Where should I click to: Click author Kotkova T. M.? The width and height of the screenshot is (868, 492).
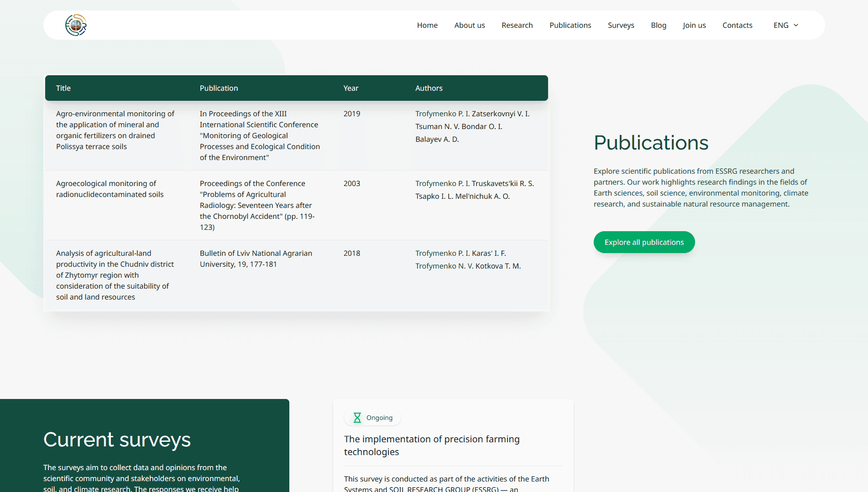click(498, 266)
